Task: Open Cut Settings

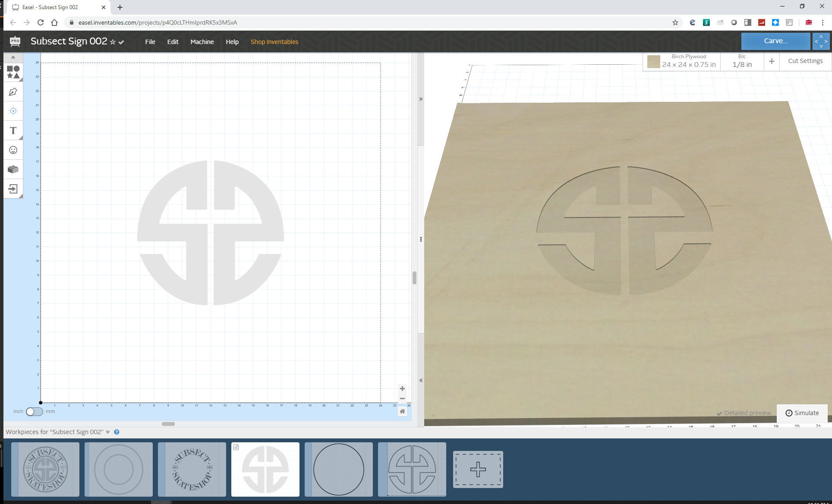Action: (x=805, y=61)
